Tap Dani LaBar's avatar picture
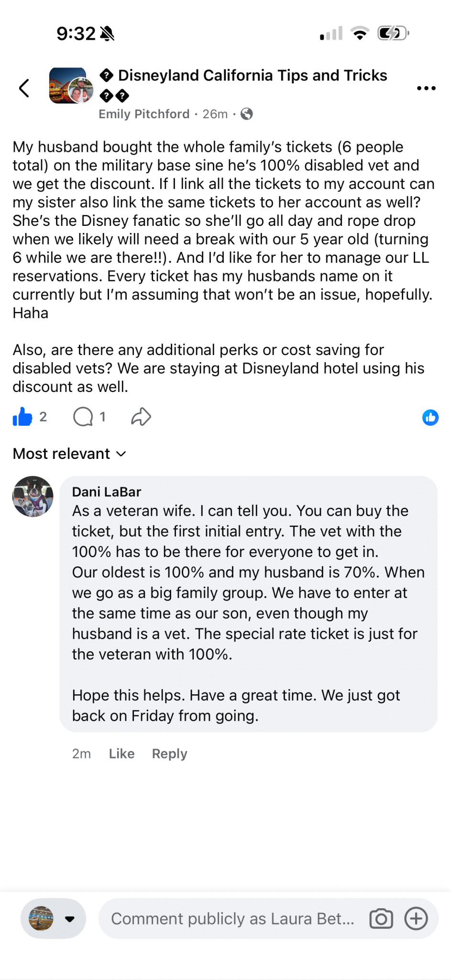Viewport: 451px width, 980px height. (x=33, y=497)
